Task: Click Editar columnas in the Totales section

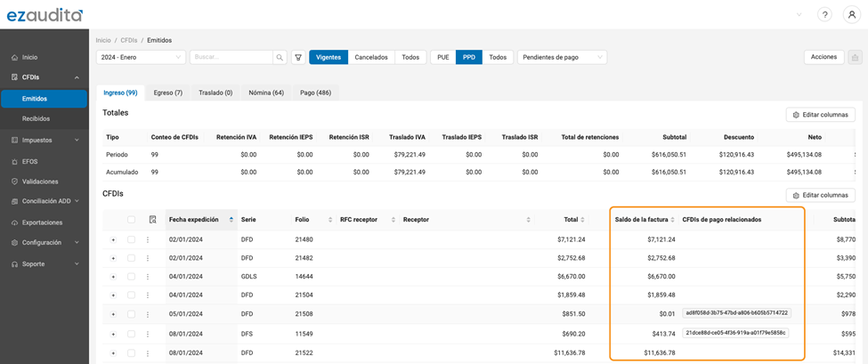Action: (x=820, y=115)
